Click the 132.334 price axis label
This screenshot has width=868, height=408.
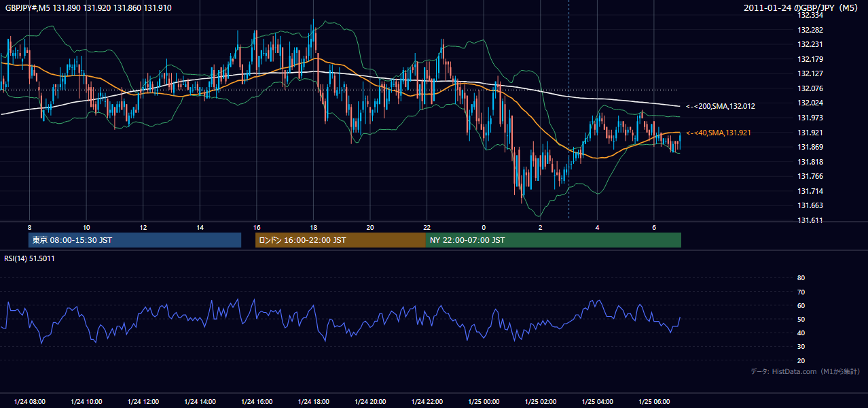pyautogui.click(x=810, y=15)
